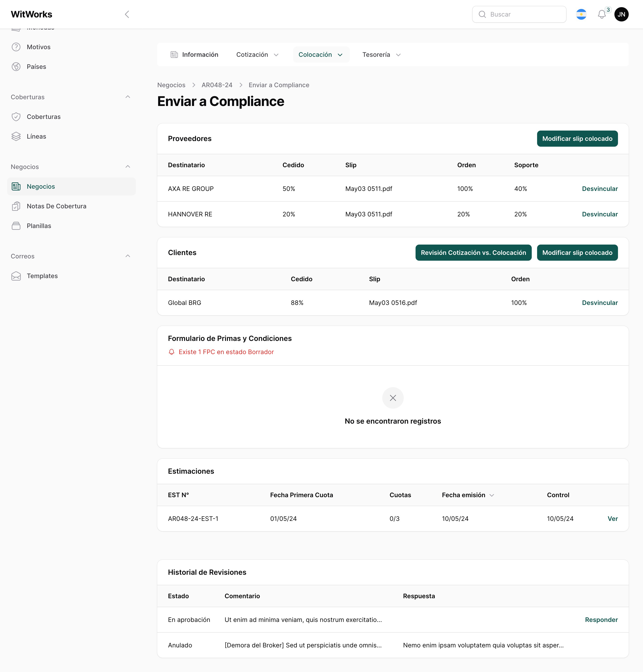Screen dimensions: 643x672
Task: Open Líneas in the sidebar
Action: pos(71,136)
